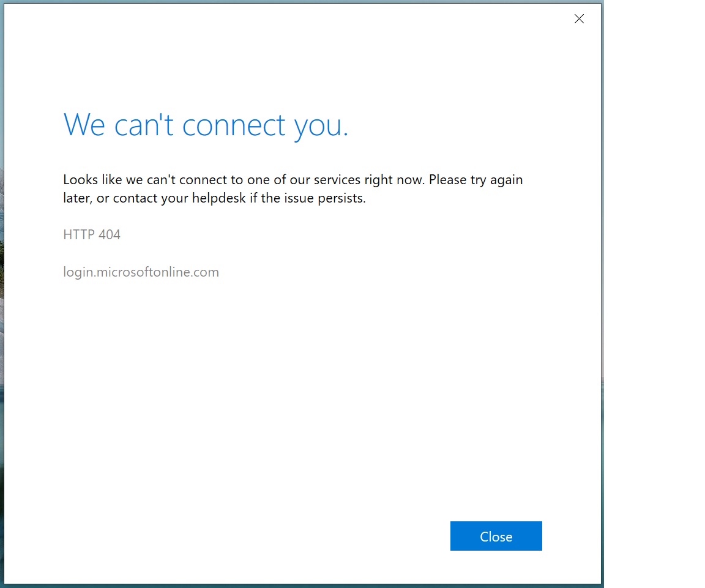Dismiss the dialog with the X icon
This screenshot has width=705, height=588.
(x=579, y=19)
